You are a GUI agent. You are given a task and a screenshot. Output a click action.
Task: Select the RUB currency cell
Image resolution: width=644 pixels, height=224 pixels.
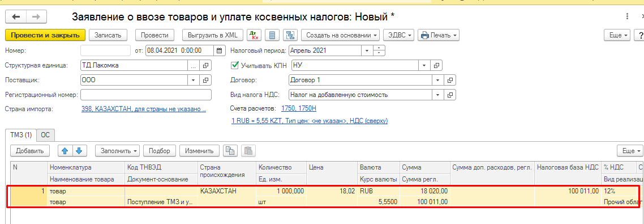(x=378, y=192)
